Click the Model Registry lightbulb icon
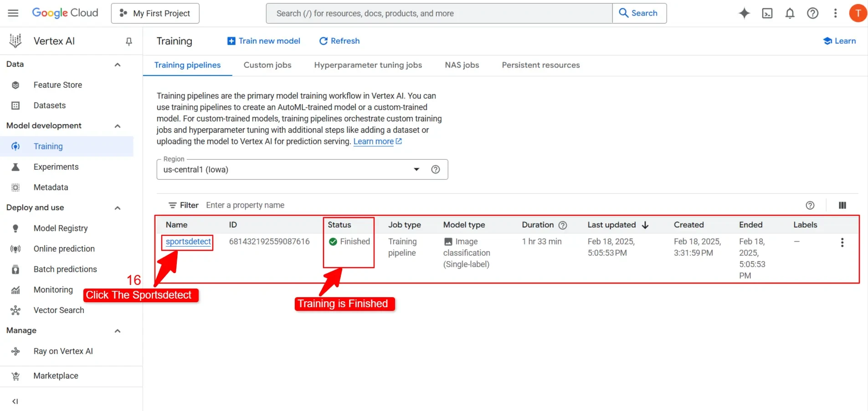The height and width of the screenshot is (411, 868). [15, 228]
